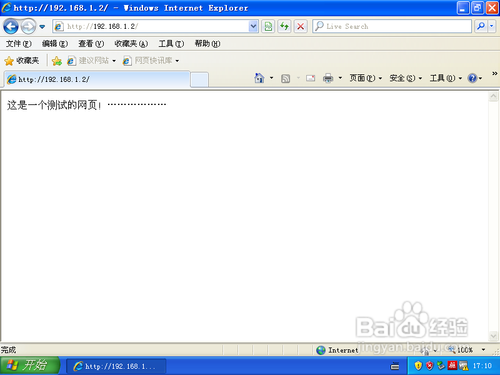Click the compatibility view icon
The width and height of the screenshot is (500, 375).
click(x=268, y=26)
